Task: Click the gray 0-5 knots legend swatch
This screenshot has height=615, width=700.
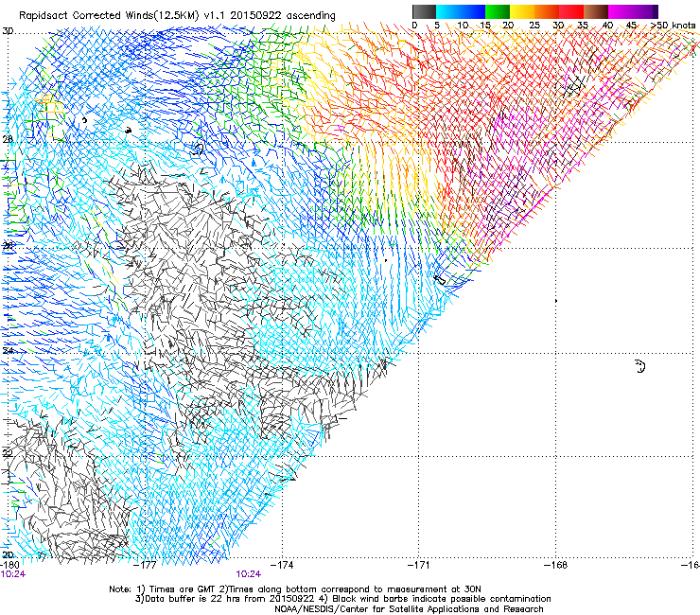Action: [424, 11]
